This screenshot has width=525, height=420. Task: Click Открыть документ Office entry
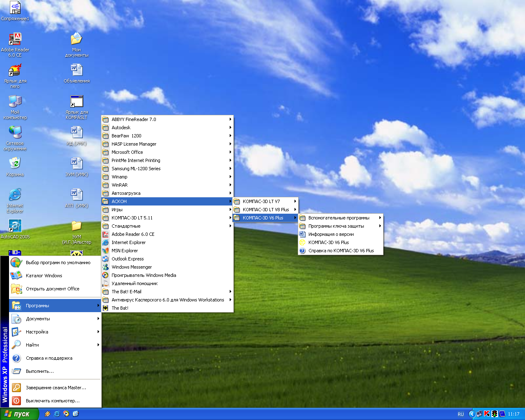tap(55, 289)
